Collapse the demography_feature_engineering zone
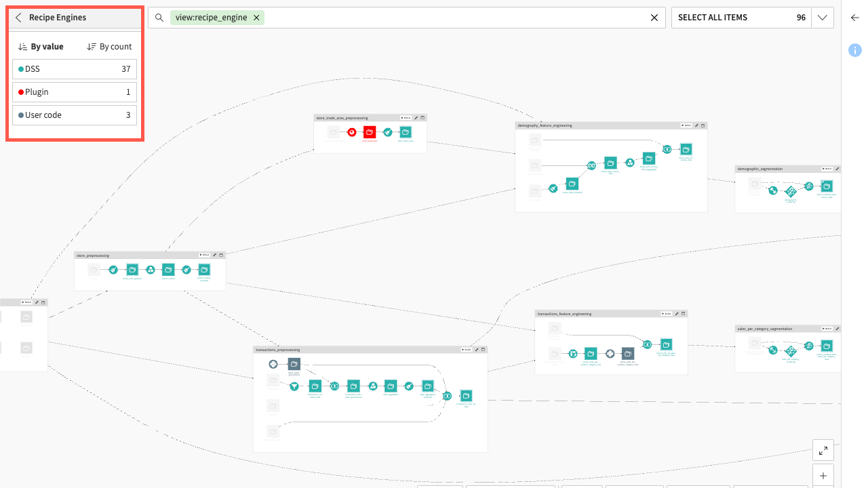The width and height of the screenshot is (868, 488). pos(703,125)
